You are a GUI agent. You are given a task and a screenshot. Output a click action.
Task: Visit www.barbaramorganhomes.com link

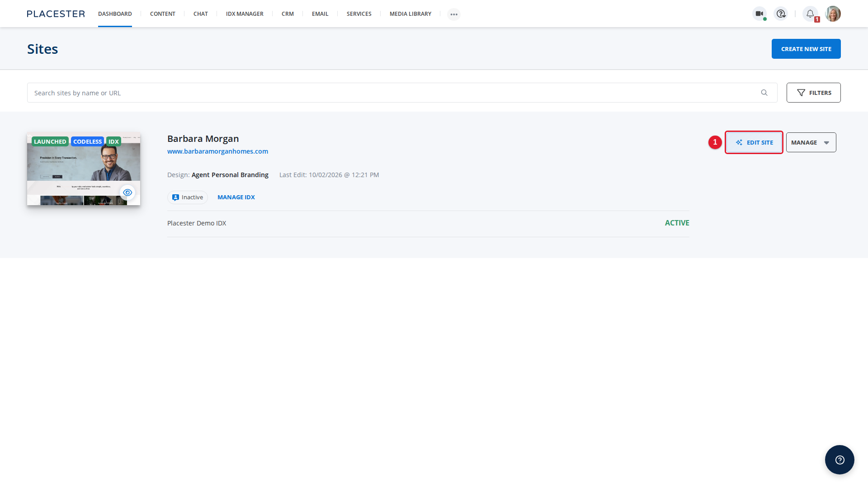tap(217, 151)
